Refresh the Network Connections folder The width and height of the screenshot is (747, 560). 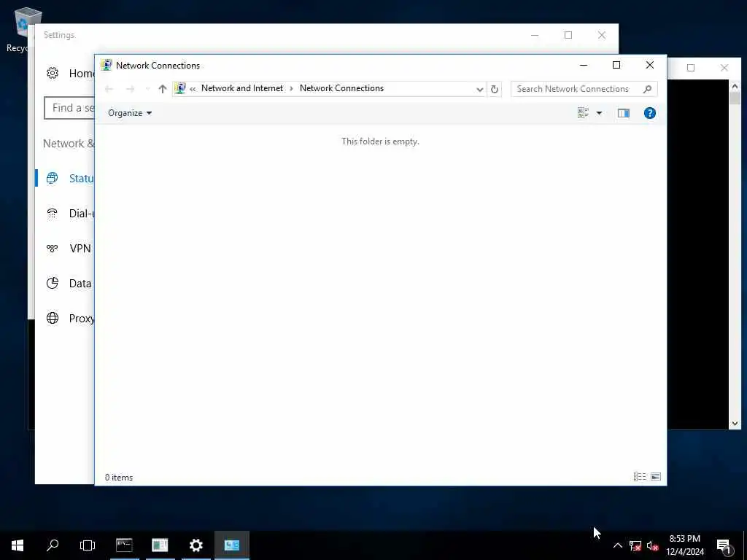(495, 89)
